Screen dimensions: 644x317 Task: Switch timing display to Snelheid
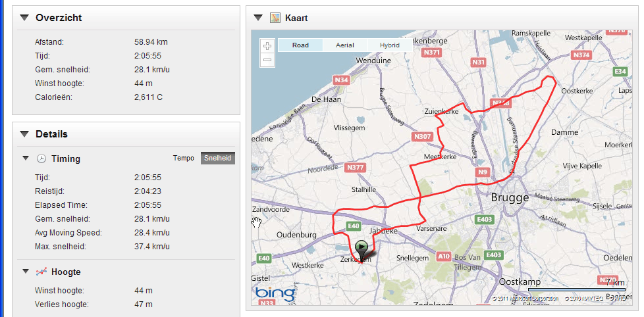[x=218, y=158]
